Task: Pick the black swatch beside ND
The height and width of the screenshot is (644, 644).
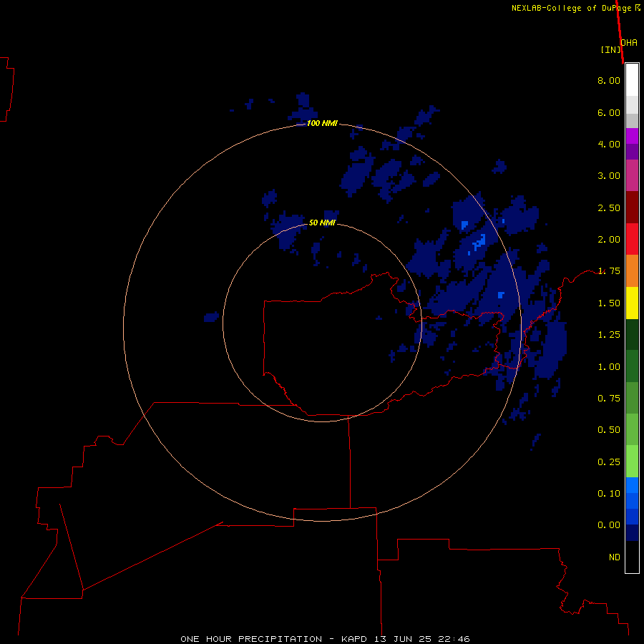Action: pos(632,557)
